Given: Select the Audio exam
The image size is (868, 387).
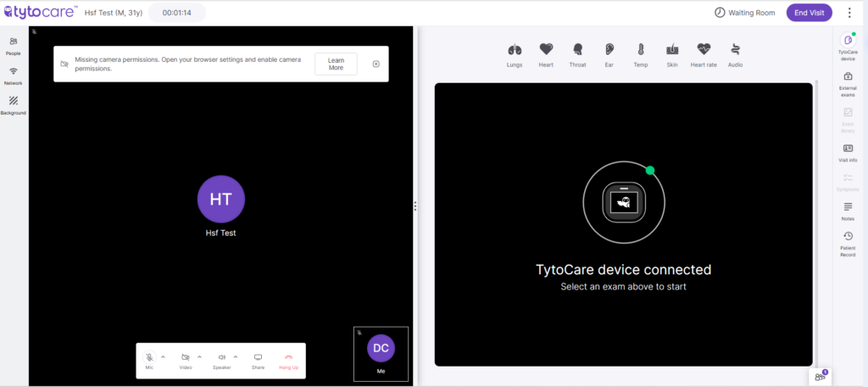Looking at the screenshot, I should pos(735,55).
